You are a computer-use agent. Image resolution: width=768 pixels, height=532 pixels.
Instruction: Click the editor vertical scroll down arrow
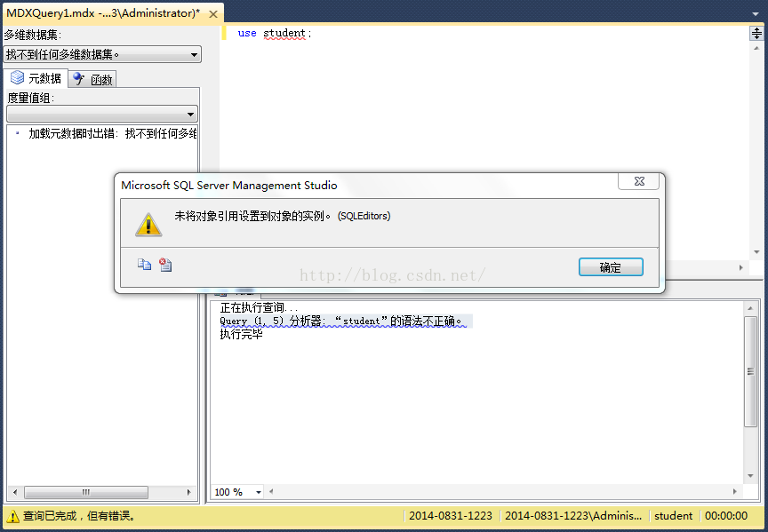pos(756,252)
